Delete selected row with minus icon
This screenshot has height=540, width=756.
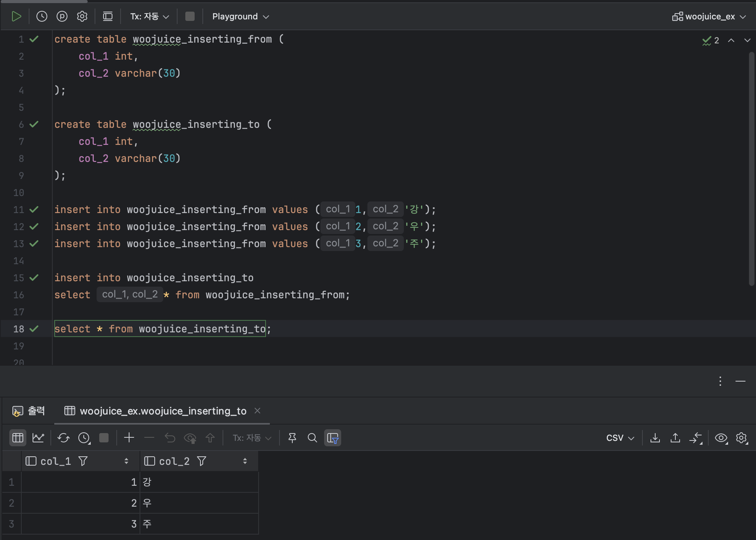click(149, 438)
